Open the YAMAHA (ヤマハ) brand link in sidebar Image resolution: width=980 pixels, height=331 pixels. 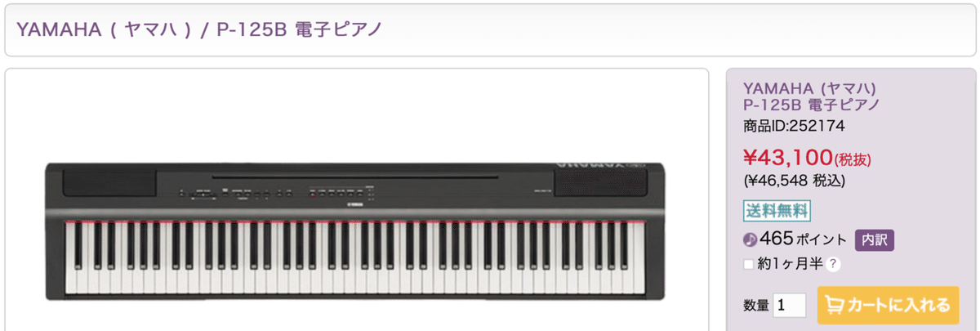[x=810, y=88]
